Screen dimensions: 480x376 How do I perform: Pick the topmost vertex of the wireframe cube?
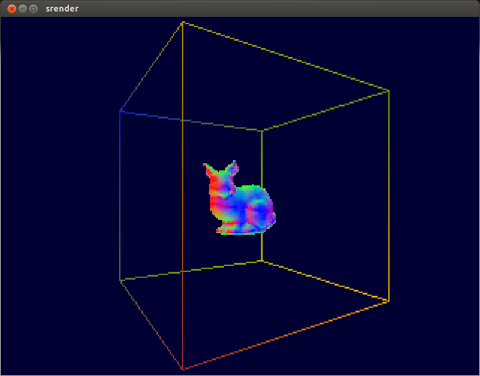point(183,23)
